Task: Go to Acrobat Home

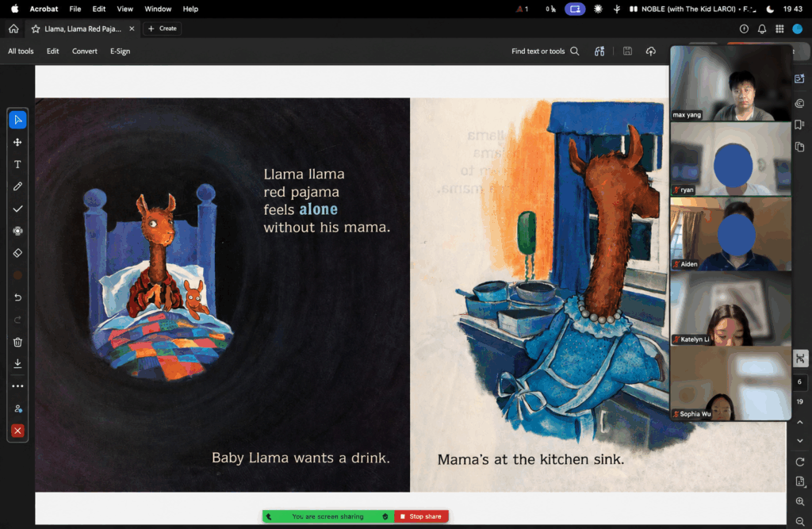Action: [x=13, y=29]
